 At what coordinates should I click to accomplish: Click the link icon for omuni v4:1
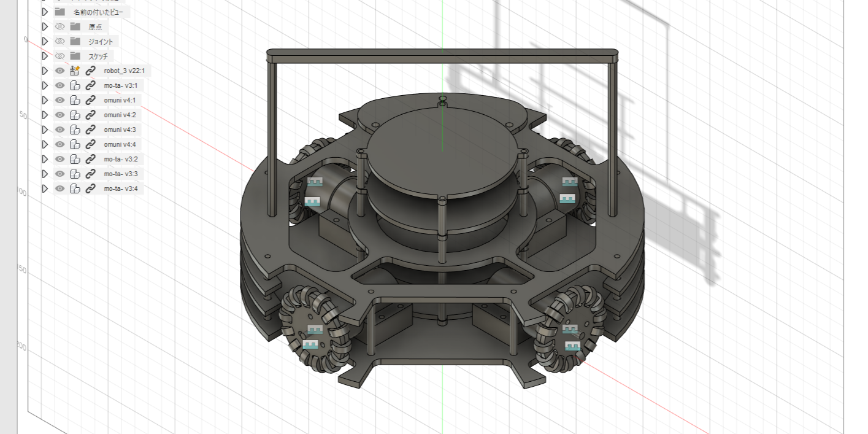point(91,100)
